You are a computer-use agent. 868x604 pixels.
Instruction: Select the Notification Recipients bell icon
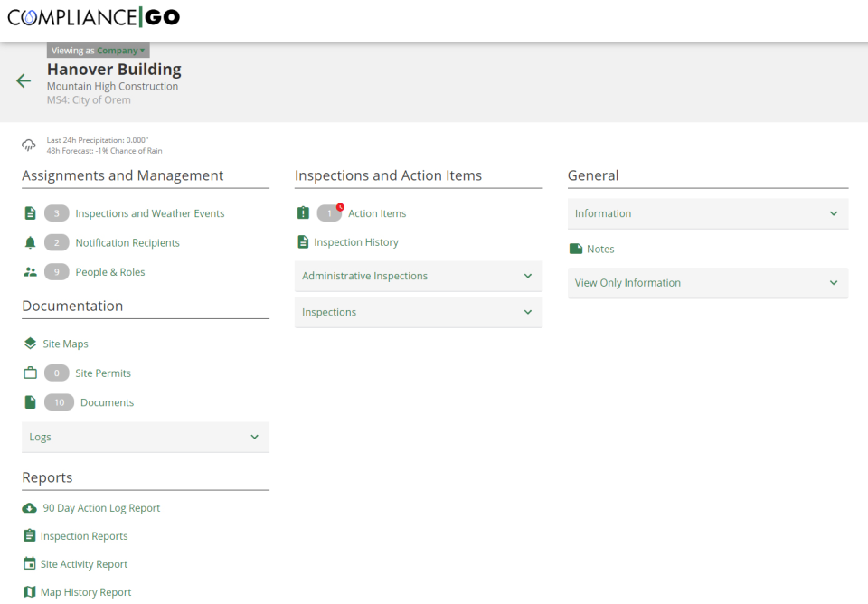tap(30, 242)
